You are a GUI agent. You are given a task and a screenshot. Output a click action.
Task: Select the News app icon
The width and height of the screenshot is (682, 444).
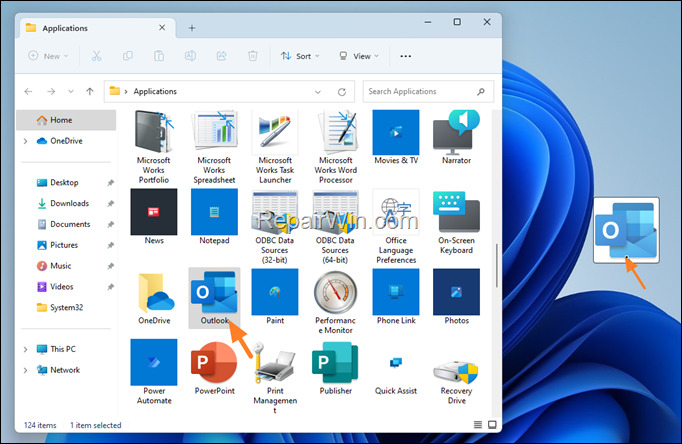(154, 212)
